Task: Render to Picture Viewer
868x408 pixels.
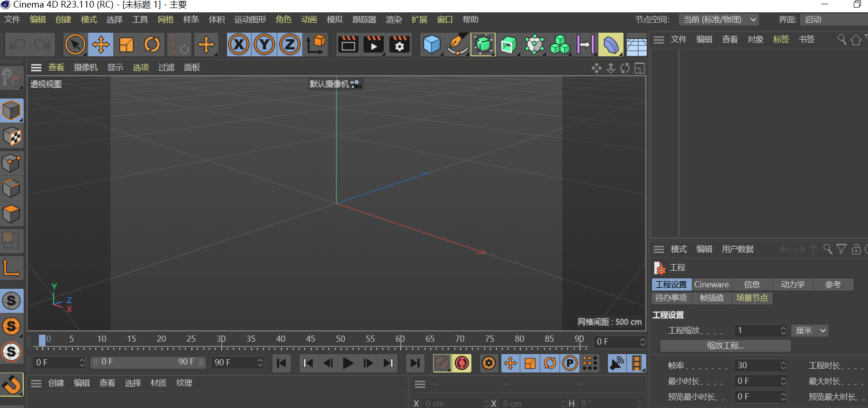Action: 374,45
